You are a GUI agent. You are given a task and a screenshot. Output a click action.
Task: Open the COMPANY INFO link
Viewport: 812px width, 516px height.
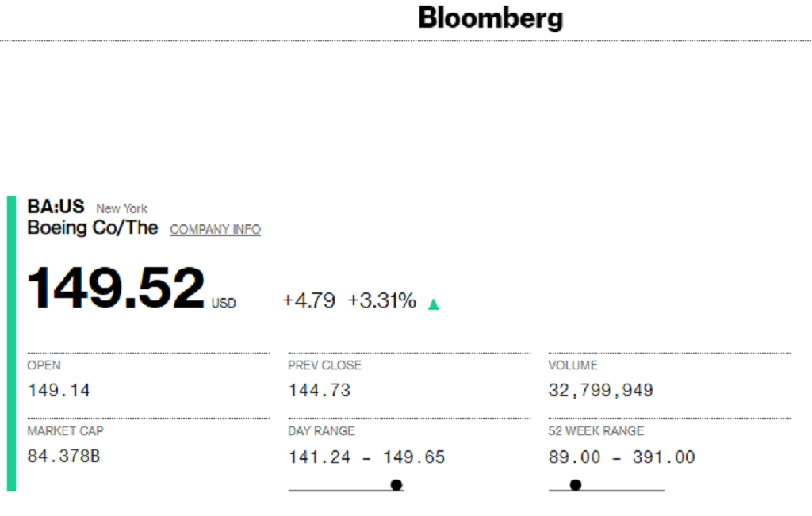click(x=215, y=229)
